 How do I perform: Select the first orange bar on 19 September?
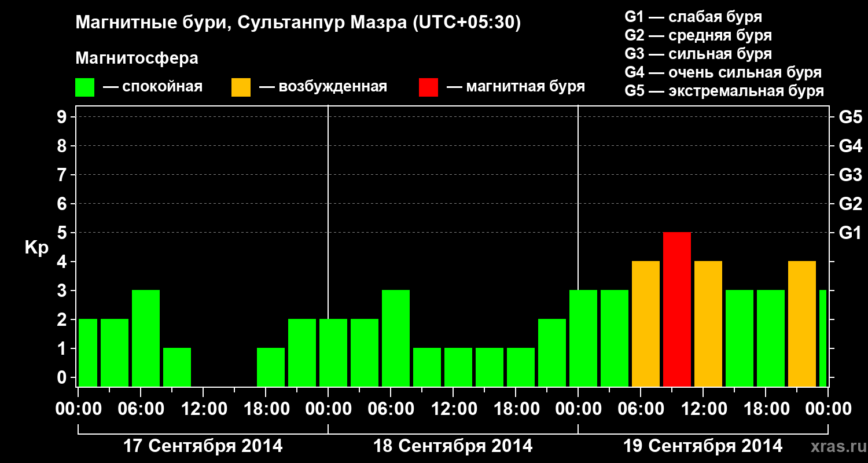[646, 324]
